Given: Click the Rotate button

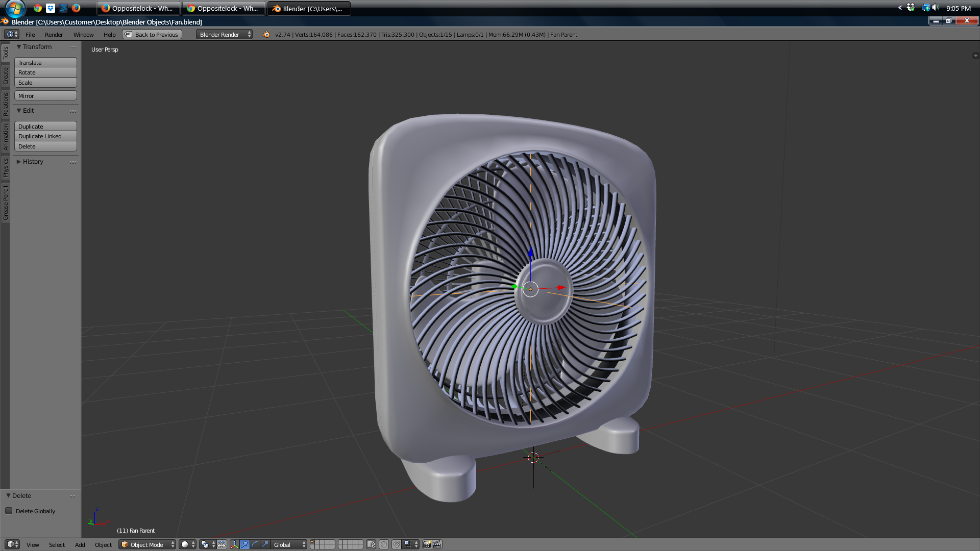Looking at the screenshot, I should [x=45, y=72].
